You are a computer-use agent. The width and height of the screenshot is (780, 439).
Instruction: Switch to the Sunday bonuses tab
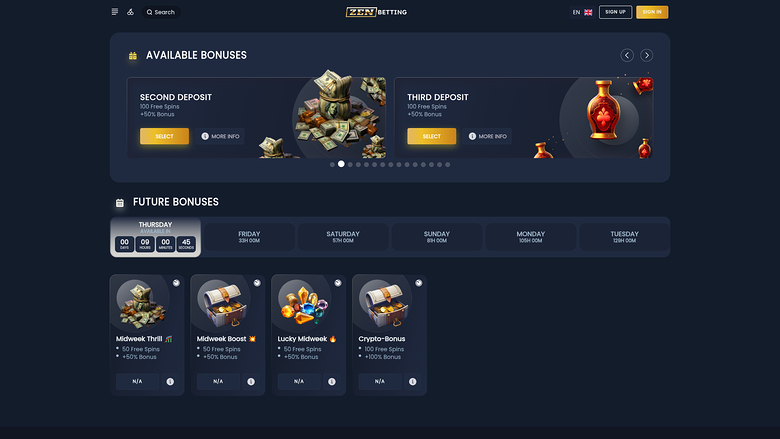click(x=437, y=237)
